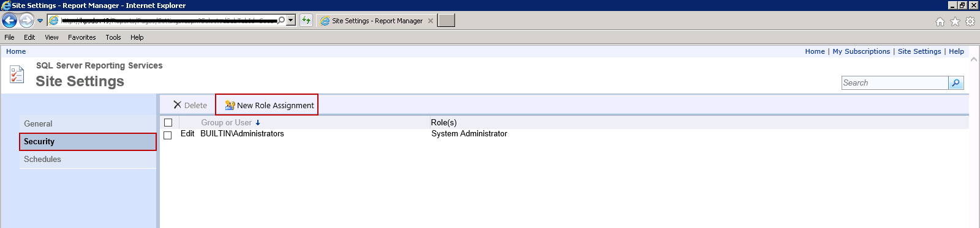This screenshot has width=980, height=228.
Task: Click inside the Search text box
Action: pos(895,83)
